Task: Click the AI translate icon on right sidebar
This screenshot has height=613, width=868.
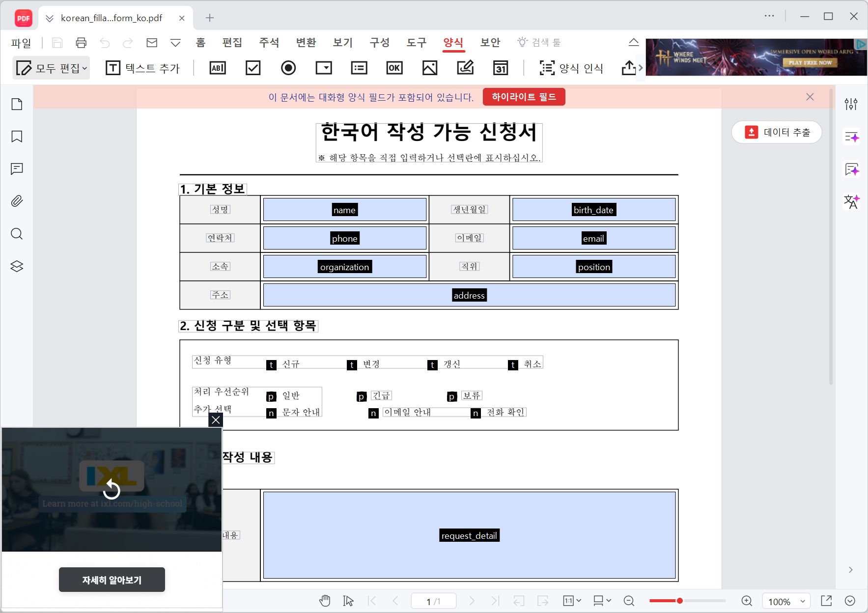Action: [x=851, y=201]
